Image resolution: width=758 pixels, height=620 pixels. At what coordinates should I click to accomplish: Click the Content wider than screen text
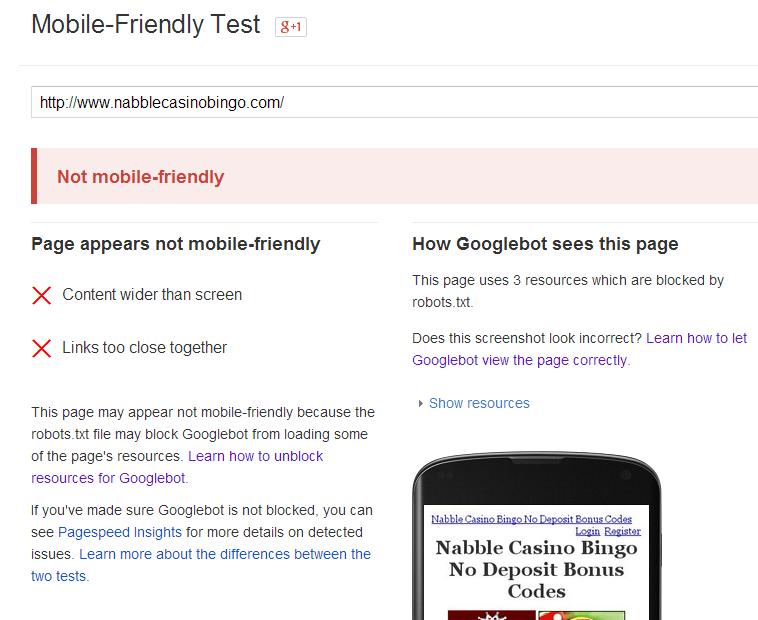tap(152, 295)
